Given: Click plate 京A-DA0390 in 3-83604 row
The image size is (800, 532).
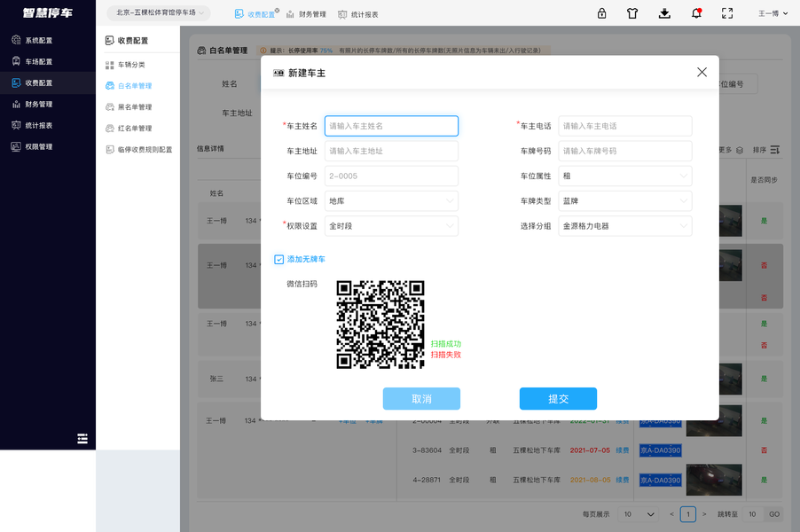Looking at the screenshot, I should (660, 450).
